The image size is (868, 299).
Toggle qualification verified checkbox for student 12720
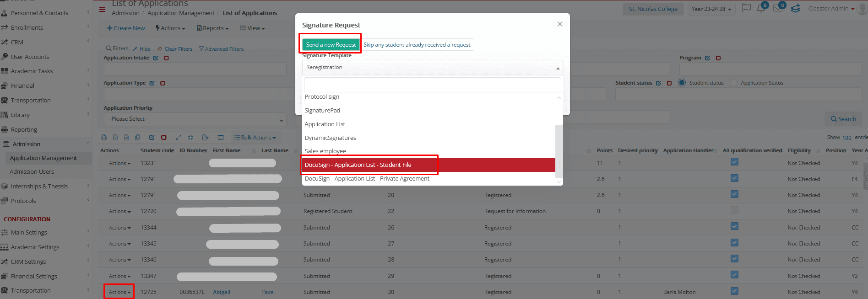point(734,210)
